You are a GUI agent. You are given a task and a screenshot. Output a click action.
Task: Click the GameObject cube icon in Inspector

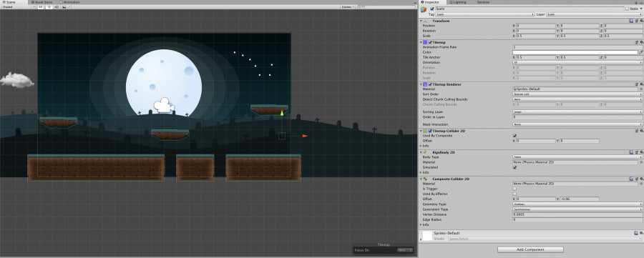[424, 9]
